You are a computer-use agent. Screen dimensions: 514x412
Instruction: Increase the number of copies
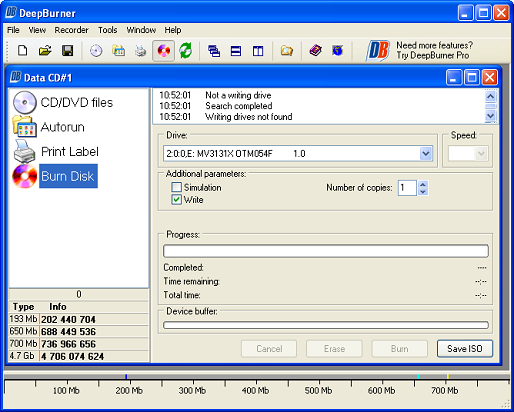click(423, 184)
